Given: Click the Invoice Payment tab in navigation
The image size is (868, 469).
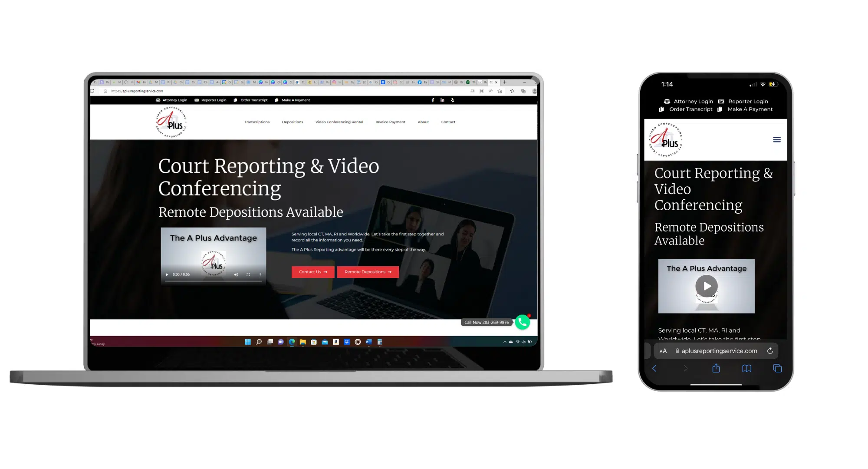Looking at the screenshot, I should pos(390,122).
